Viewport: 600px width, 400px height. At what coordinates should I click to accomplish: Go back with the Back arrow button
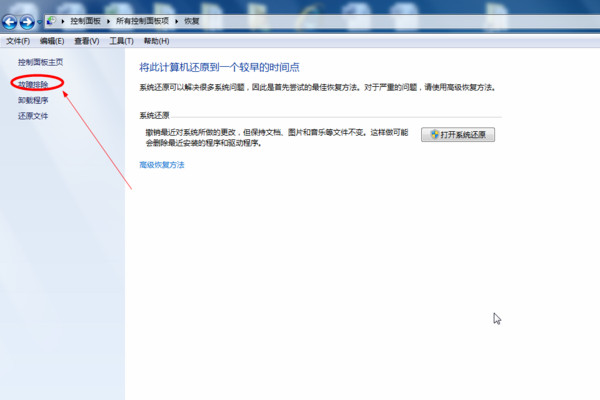10,22
